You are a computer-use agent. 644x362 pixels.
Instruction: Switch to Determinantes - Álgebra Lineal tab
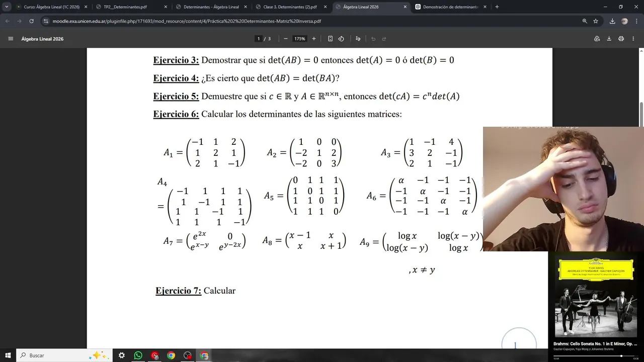click(x=211, y=7)
